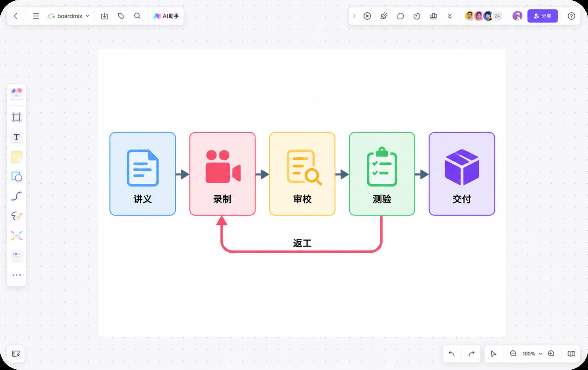Image resolution: width=588 pixels, height=370 pixels.
Task: Go back using the left arrow
Action: point(16,16)
